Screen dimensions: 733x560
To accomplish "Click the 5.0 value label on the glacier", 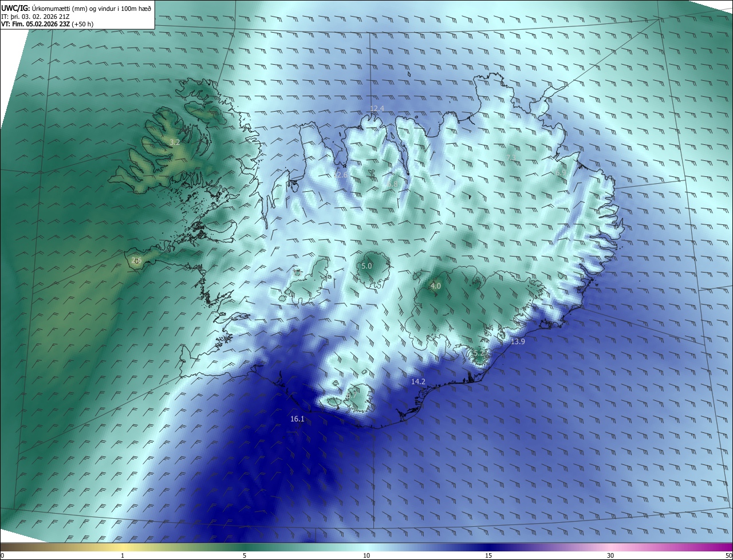I will tap(366, 266).
